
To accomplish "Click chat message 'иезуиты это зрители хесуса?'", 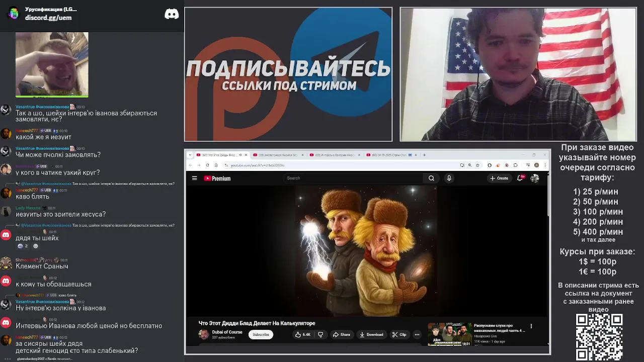I will pos(60,214).
